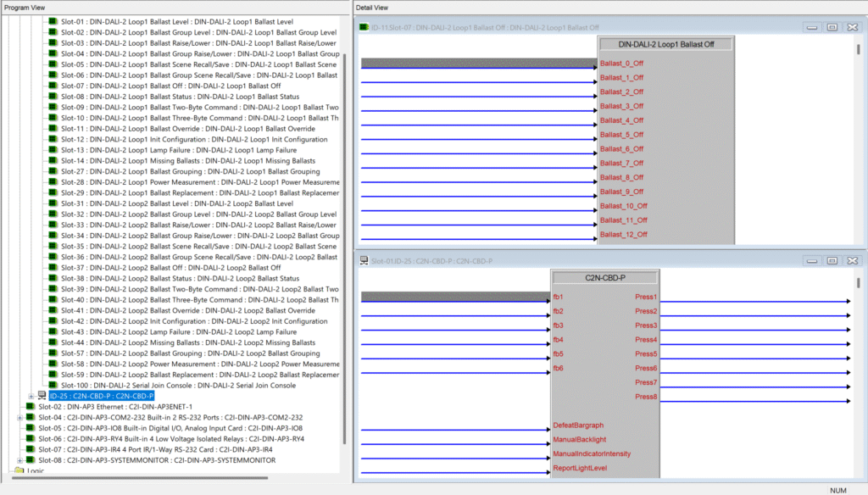Click the Program View horizontal scrollbar
This screenshot has width=868, height=495.
[x=140, y=477]
